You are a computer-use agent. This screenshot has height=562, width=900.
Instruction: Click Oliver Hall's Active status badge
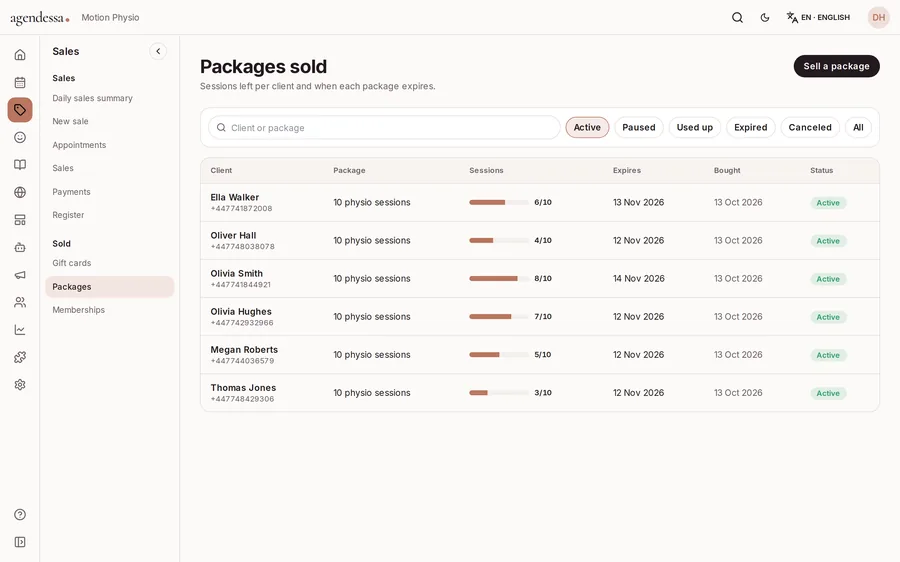coord(828,241)
